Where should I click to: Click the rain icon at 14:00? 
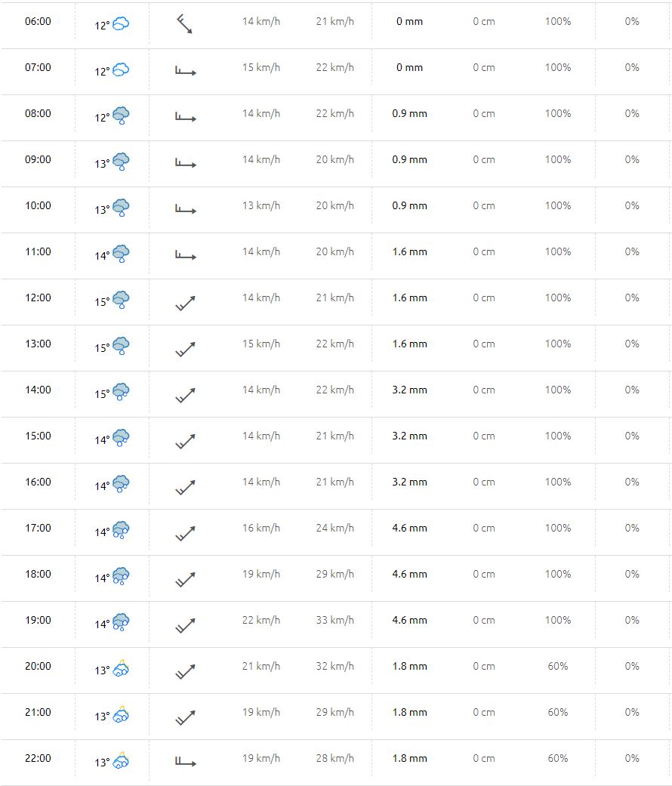pyautogui.click(x=121, y=392)
